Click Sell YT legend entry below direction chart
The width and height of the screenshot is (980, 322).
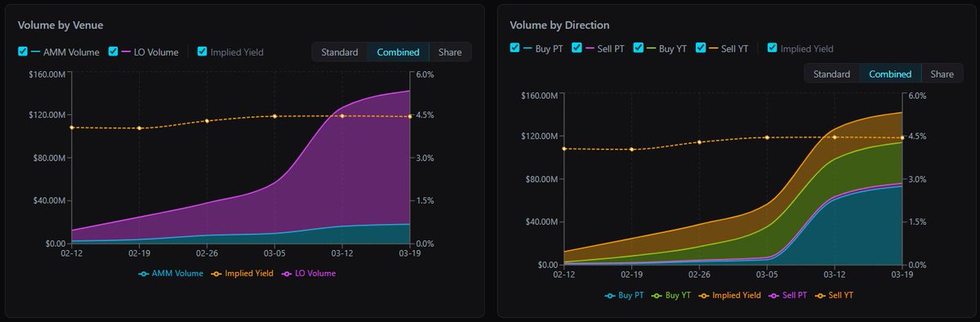[833, 295]
